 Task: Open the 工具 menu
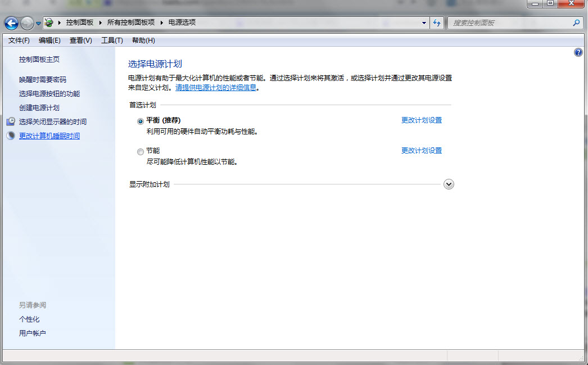click(111, 40)
